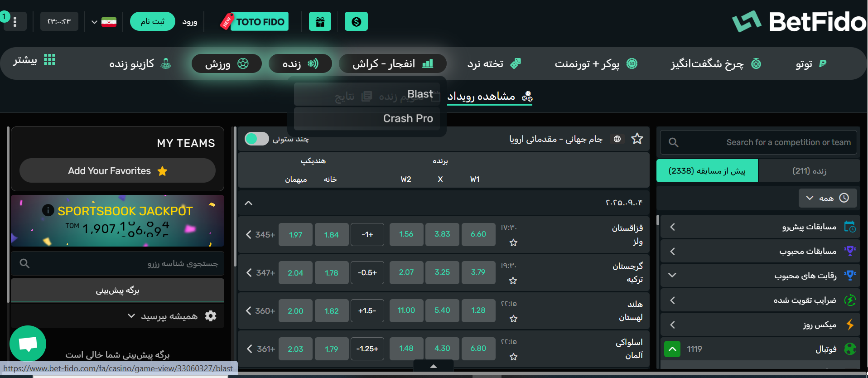This screenshot has width=868, height=378.
Task: Favorite the گرجستان - ترکیه match
Action: 513,281
